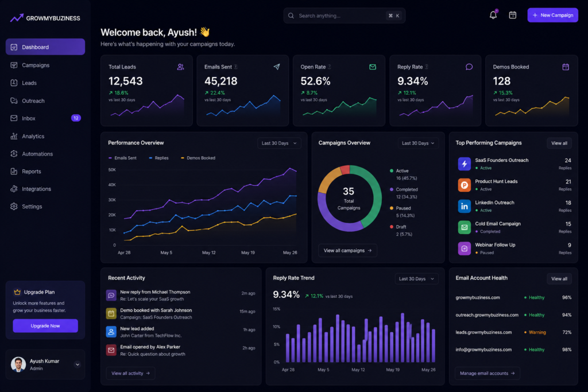Click the notification bell icon
Screen dimensions: 588x392
pos(493,15)
